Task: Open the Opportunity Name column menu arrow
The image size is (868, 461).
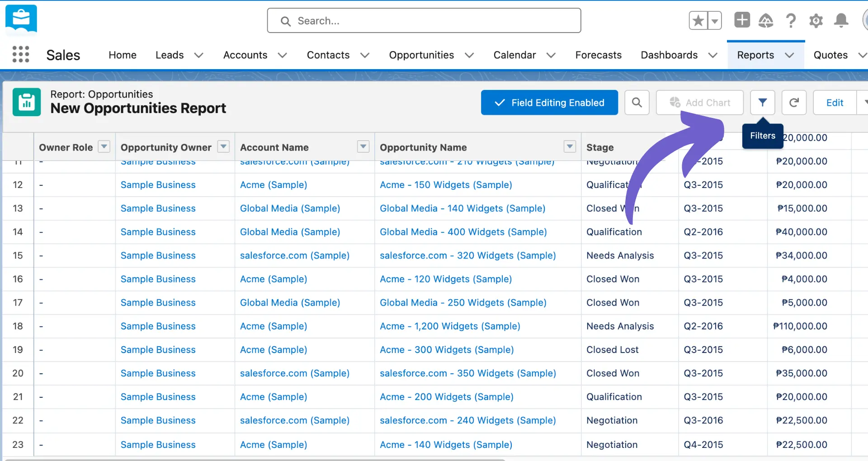Action: click(570, 146)
